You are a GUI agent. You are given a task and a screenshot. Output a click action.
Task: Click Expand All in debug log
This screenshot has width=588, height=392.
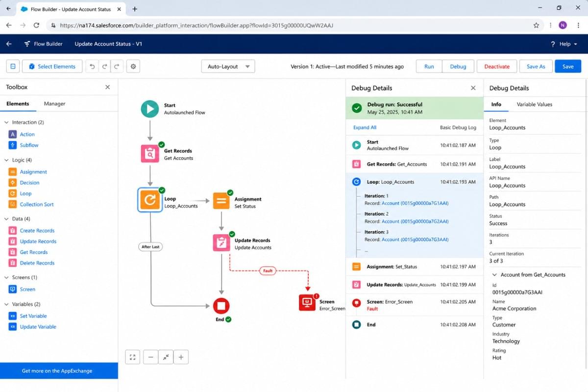click(365, 127)
